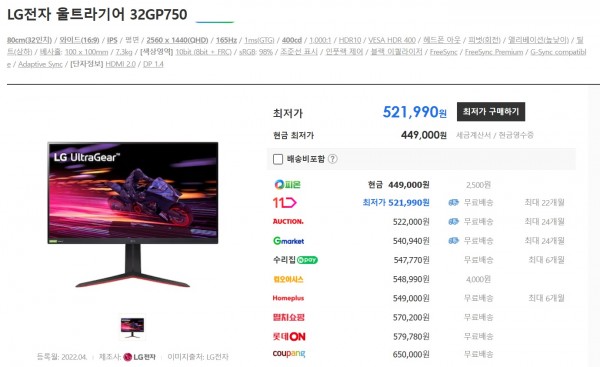Click the main LG UltraGear product image
The image size is (600, 367).
(x=132, y=214)
